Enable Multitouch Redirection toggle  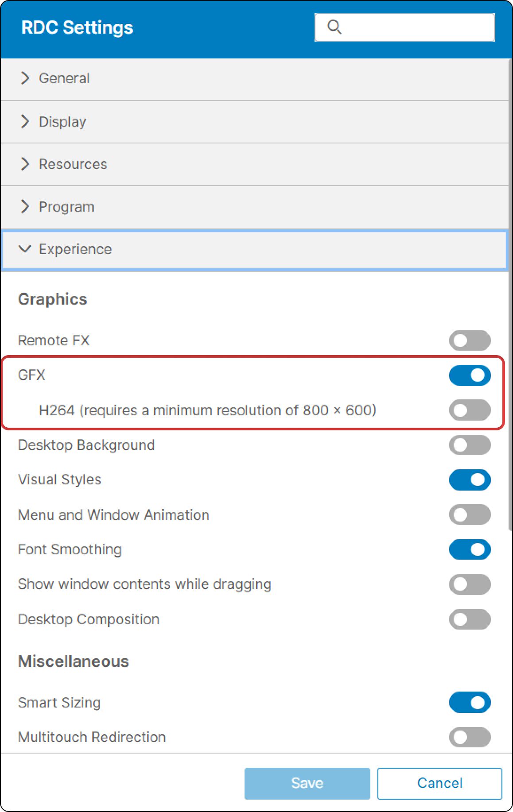tap(470, 737)
